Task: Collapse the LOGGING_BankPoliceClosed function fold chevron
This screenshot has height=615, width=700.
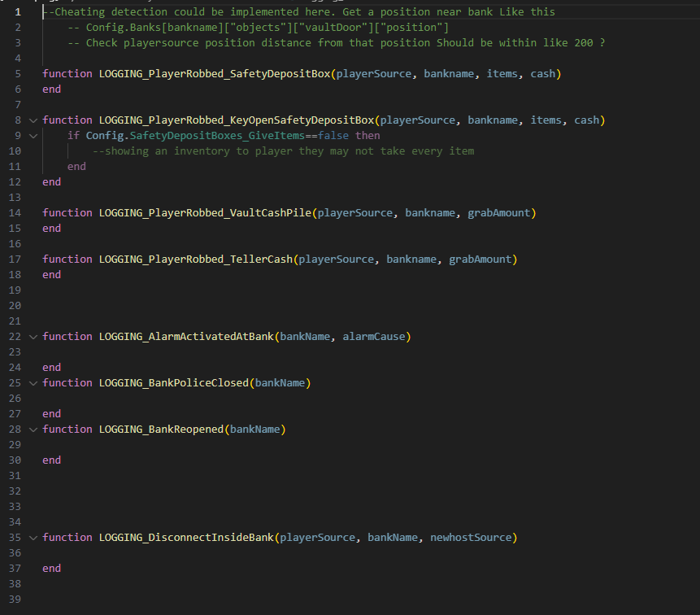Action: pos(33,383)
